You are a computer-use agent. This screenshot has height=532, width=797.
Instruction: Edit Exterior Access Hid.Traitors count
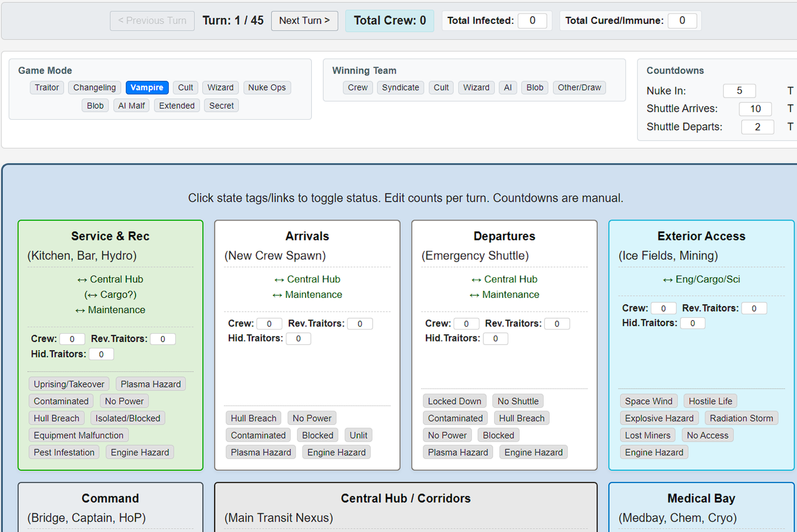[x=692, y=323]
